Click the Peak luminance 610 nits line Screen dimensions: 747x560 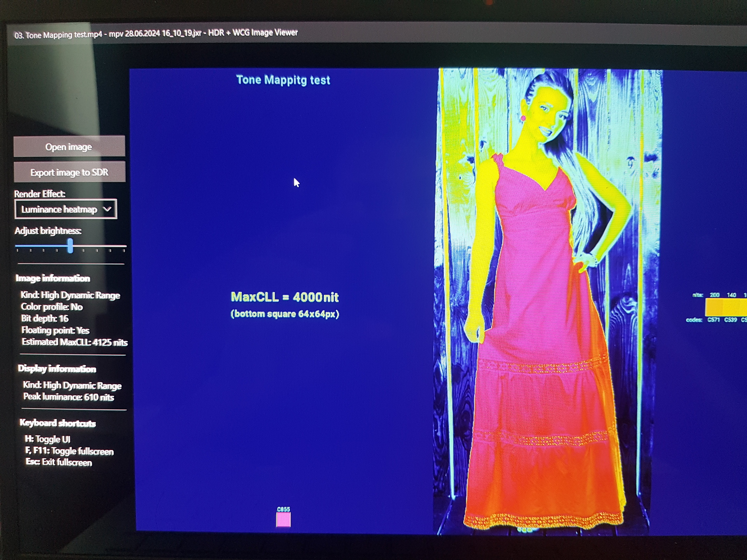(x=68, y=397)
